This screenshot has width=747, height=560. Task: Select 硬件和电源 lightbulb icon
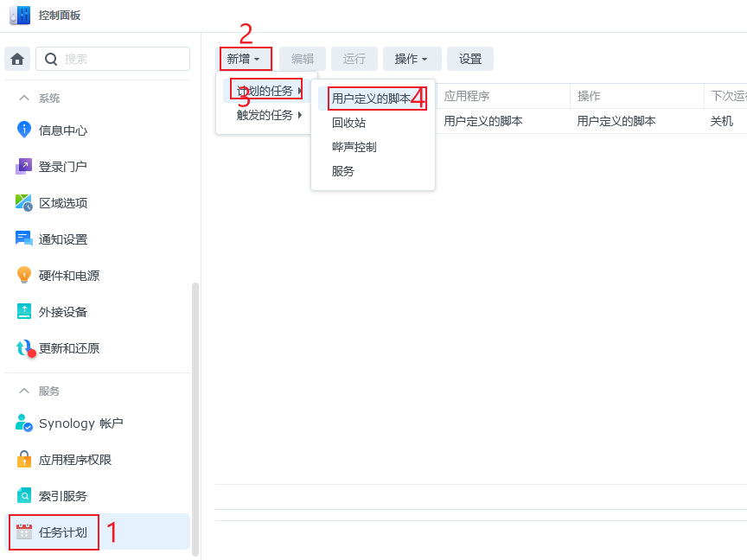[x=24, y=275]
